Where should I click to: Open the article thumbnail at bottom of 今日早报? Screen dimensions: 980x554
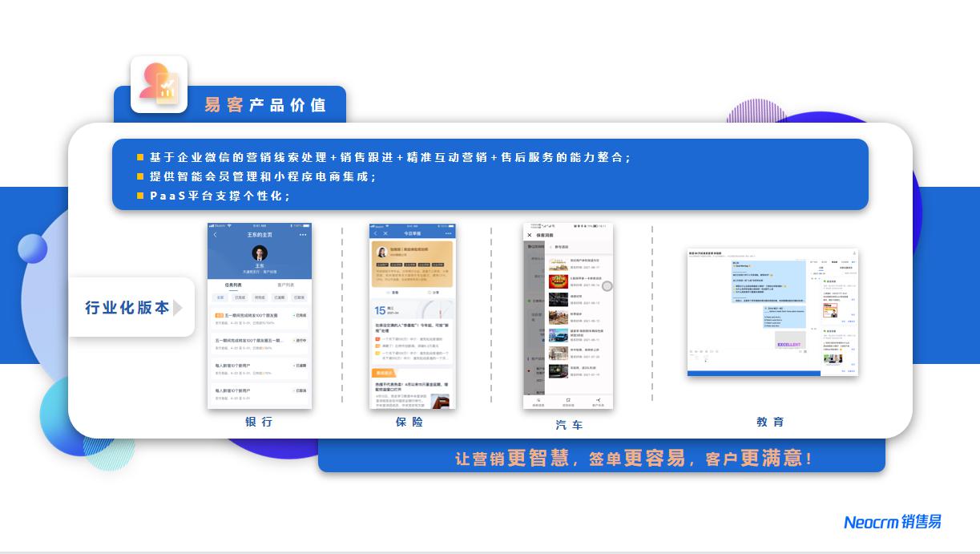click(x=440, y=400)
